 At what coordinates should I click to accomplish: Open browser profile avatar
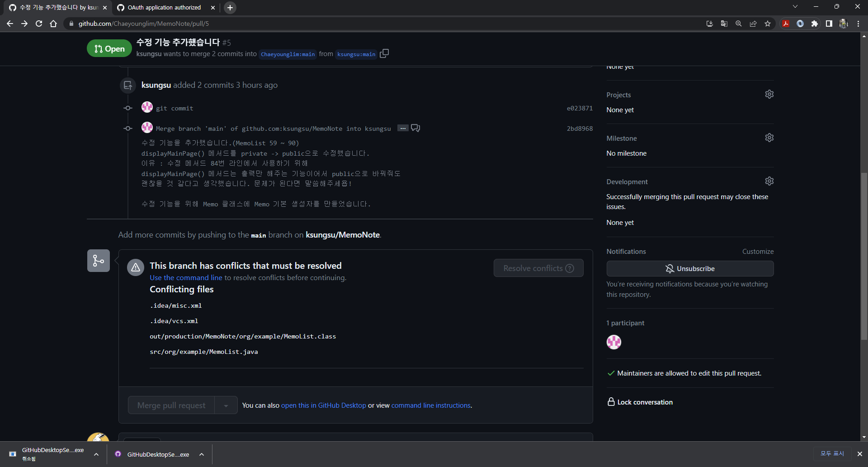pos(844,24)
